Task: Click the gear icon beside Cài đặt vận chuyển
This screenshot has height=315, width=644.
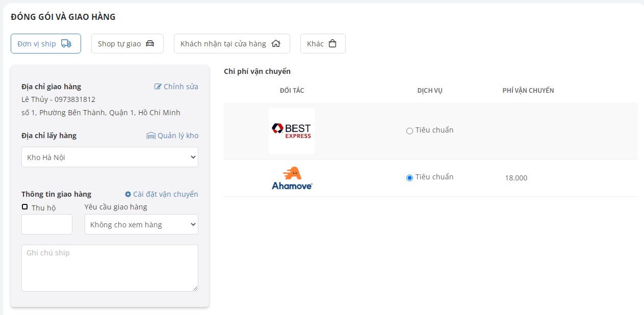Action: click(x=128, y=194)
